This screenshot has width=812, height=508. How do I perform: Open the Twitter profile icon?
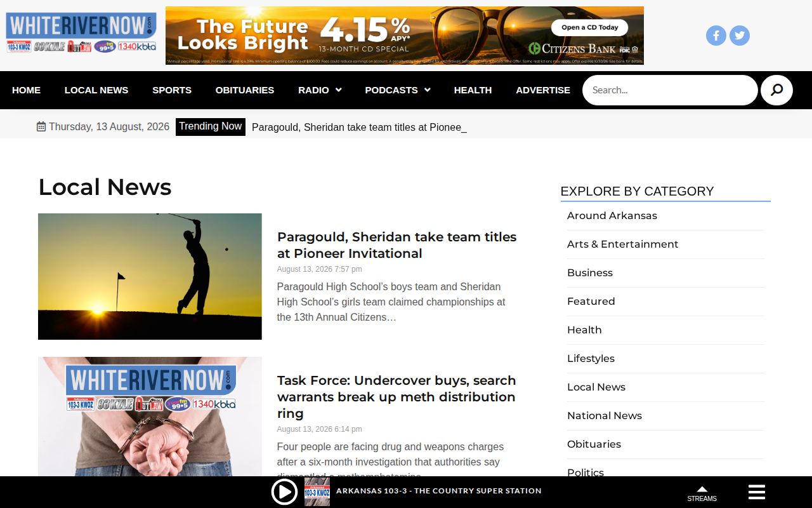740,36
